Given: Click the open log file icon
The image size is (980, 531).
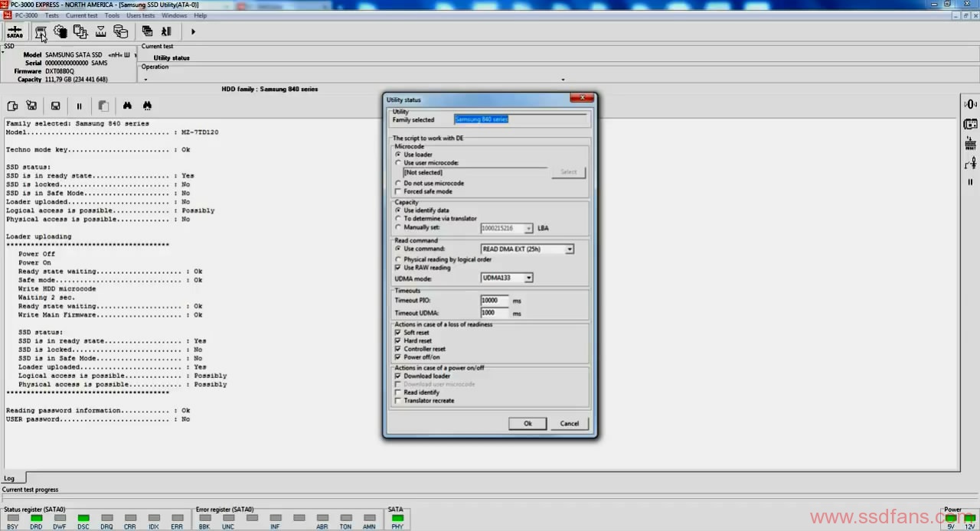Looking at the screenshot, I should click(12, 106).
